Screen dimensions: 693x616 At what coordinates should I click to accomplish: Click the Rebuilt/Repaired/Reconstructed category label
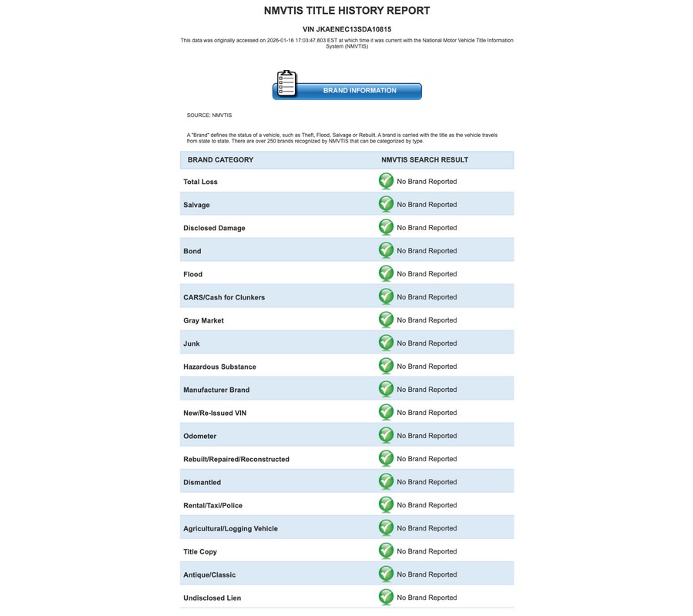pos(236,459)
